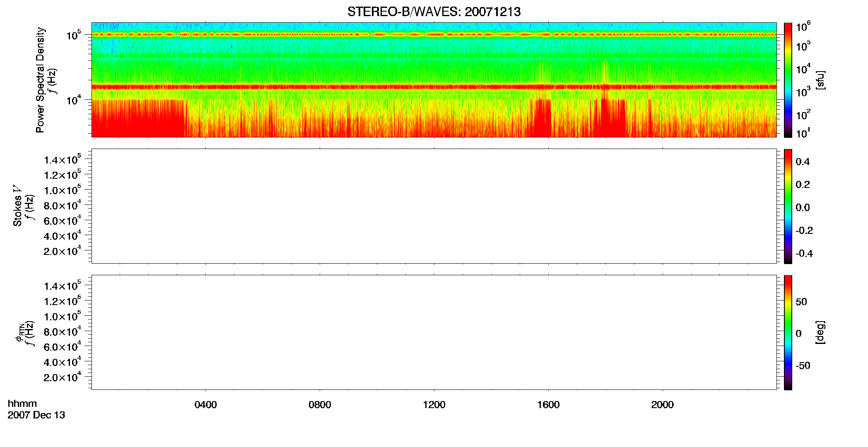Click the dotted emission line at 10^5 Hz

(x=434, y=35)
